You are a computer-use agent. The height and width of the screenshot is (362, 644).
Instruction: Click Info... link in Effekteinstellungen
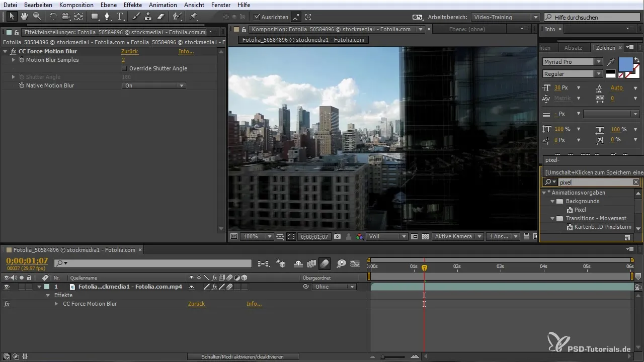point(186,51)
